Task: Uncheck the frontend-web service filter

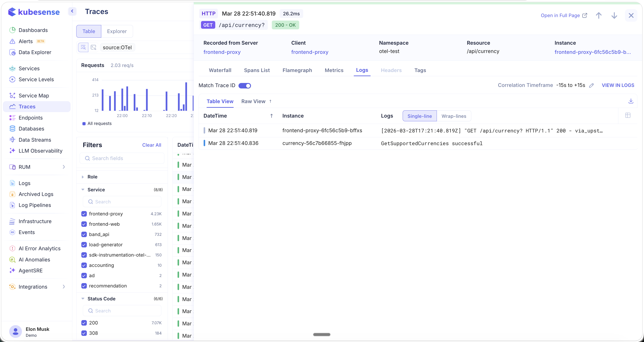Action: click(x=84, y=224)
